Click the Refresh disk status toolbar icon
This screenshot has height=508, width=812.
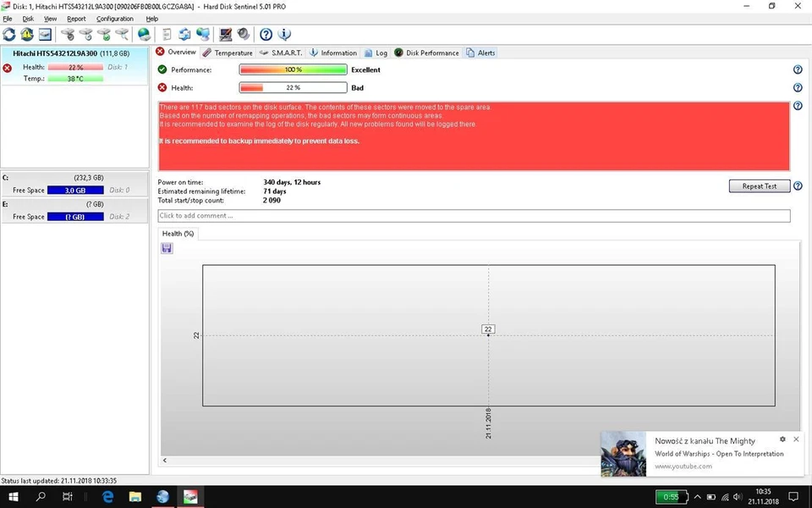[9, 35]
